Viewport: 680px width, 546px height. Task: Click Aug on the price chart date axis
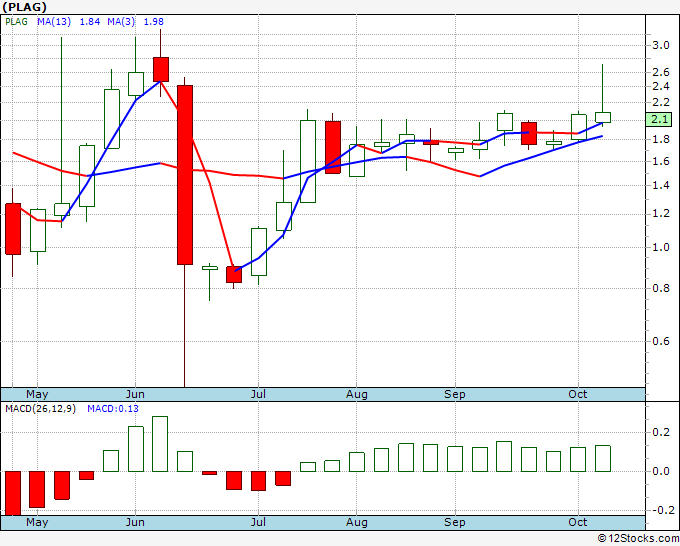[356, 394]
